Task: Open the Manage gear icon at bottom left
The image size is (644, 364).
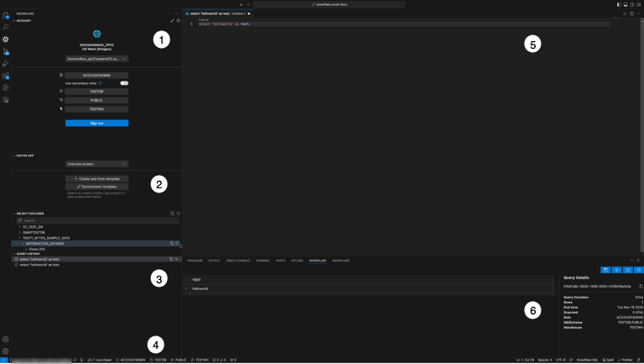Action: 6,351
